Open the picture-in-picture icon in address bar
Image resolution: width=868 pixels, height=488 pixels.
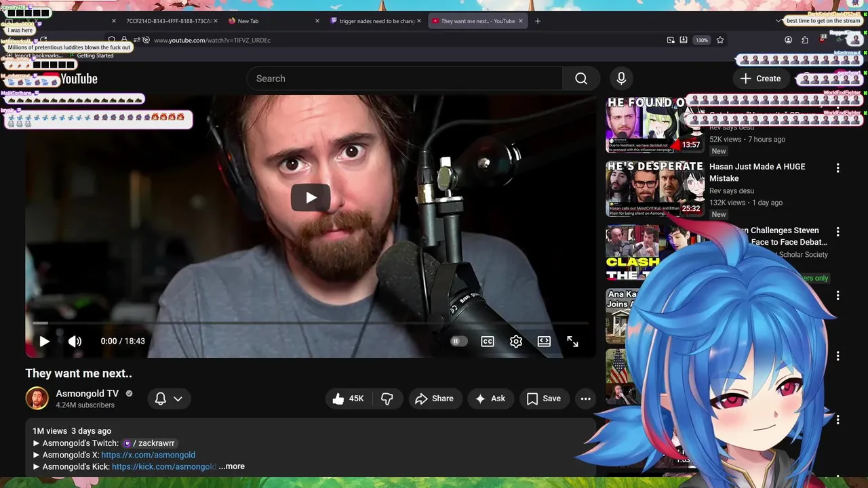[671, 40]
